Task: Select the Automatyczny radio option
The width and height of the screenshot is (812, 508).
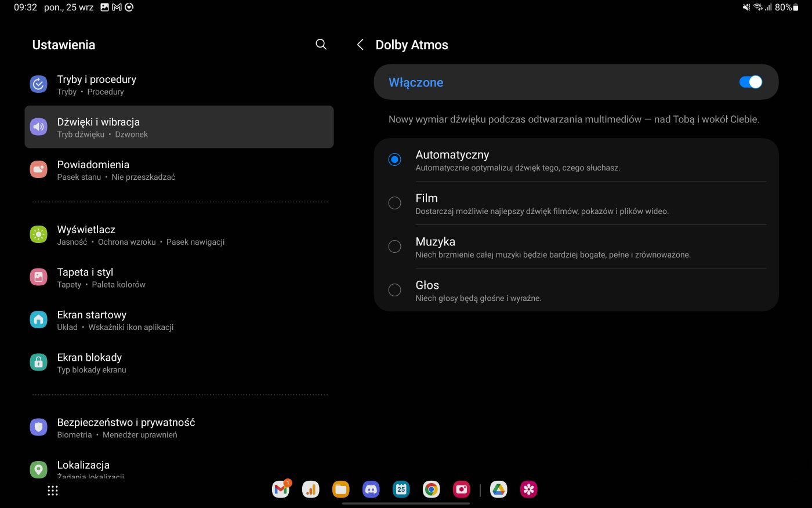Action: [394, 159]
